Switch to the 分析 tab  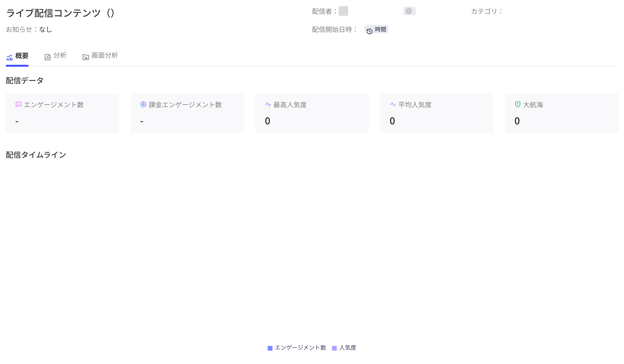click(55, 56)
